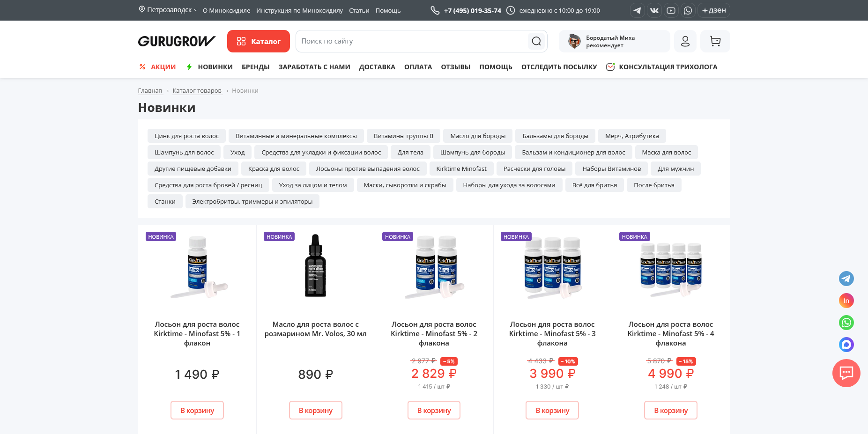Viewport: 868px width, 434px height.
Task: Open О Миноксидиле link
Action: click(x=226, y=10)
